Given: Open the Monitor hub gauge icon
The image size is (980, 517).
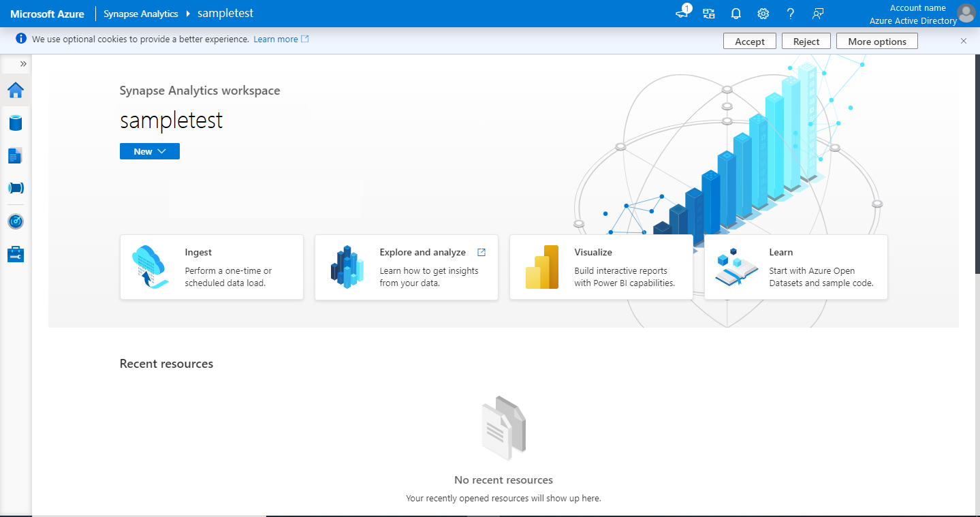Looking at the screenshot, I should 16,221.
